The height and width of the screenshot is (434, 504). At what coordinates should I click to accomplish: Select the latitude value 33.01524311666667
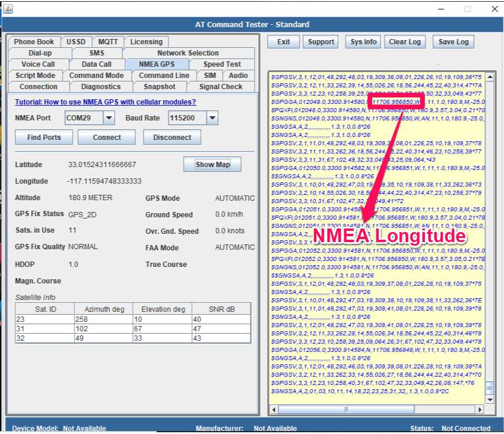click(x=102, y=165)
